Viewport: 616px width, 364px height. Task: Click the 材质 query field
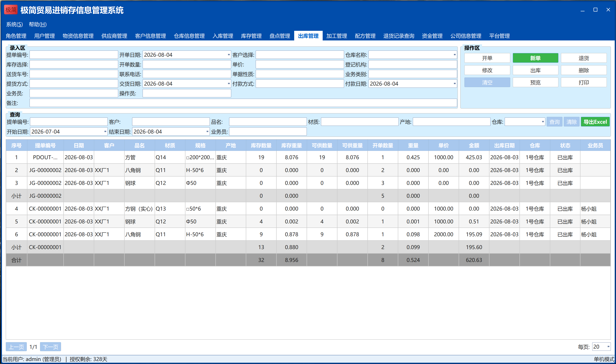point(359,122)
